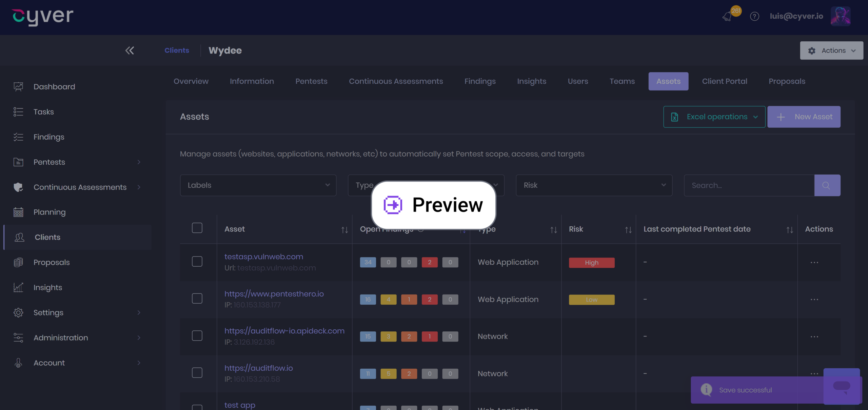Click the New Asset button
The width and height of the screenshot is (868, 410).
coord(804,117)
